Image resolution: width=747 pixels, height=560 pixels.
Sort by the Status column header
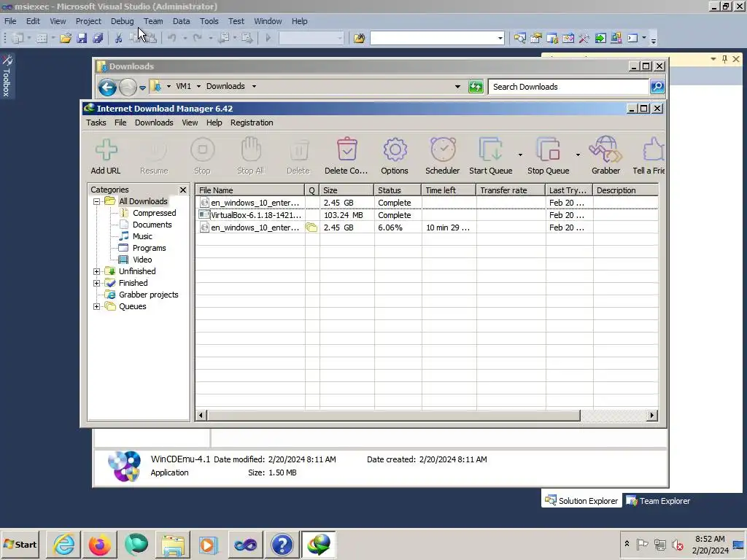pyautogui.click(x=398, y=190)
